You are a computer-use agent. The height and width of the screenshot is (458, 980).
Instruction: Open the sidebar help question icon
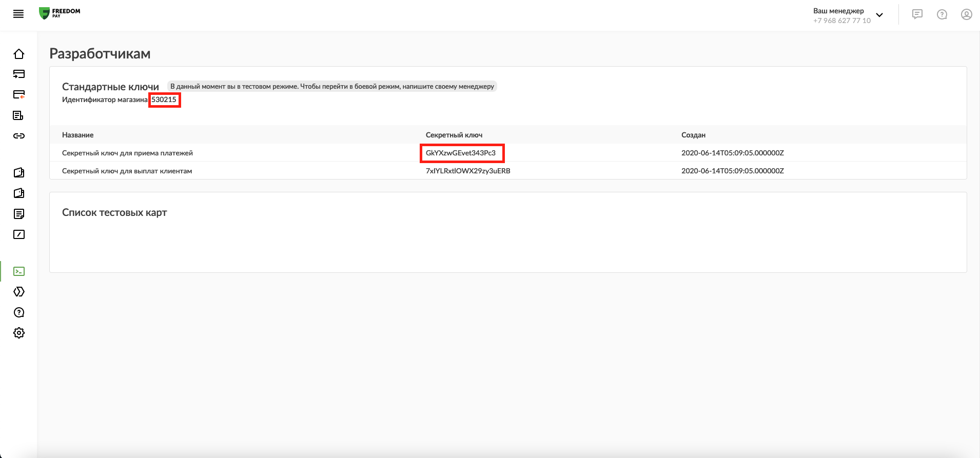point(19,312)
